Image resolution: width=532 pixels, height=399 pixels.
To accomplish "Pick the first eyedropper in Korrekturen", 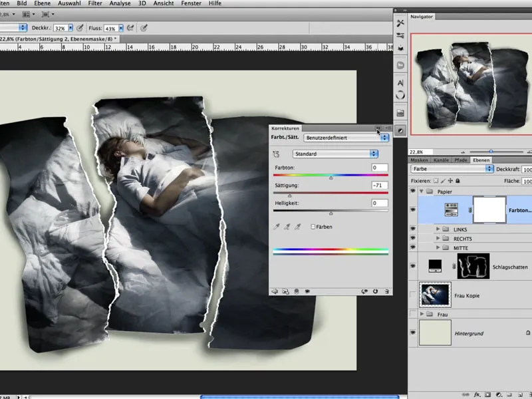I will tap(277, 227).
